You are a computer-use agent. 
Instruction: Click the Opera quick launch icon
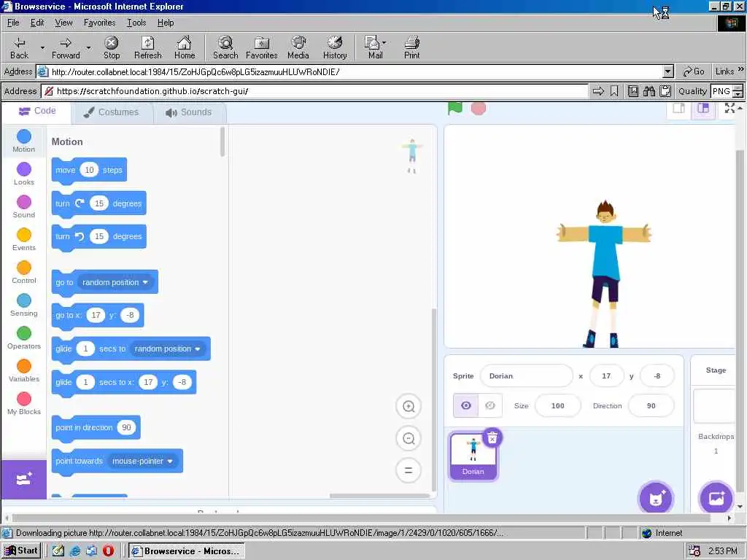click(109, 551)
